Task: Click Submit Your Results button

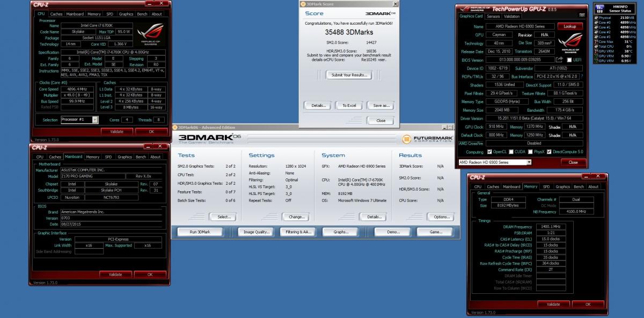Action: (348, 75)
